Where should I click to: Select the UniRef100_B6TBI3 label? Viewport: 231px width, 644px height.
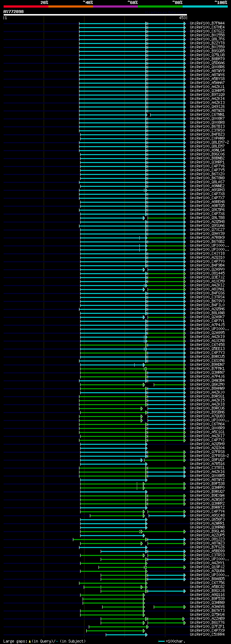coord(207,126)
